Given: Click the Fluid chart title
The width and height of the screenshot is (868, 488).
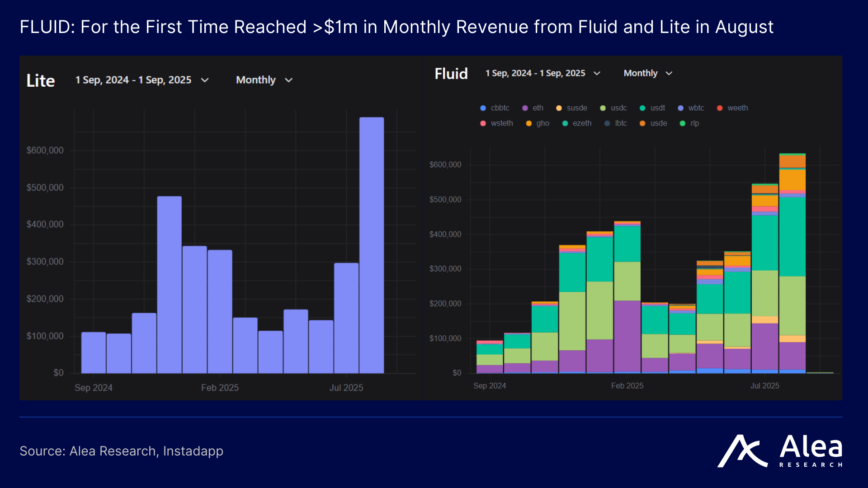Looking at the screenshot, I should coord(451,74).
